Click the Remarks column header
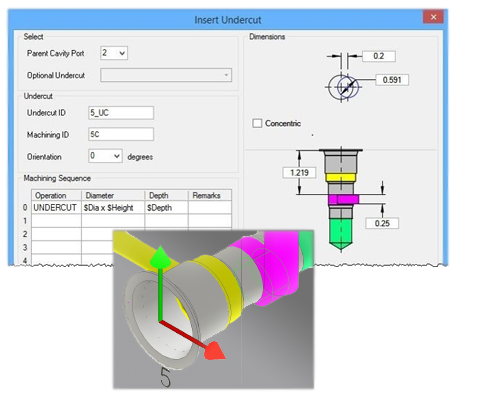Image resolution: width=490 pixels, height=400 pixels. pyautogui.click(x=210, y=195)
